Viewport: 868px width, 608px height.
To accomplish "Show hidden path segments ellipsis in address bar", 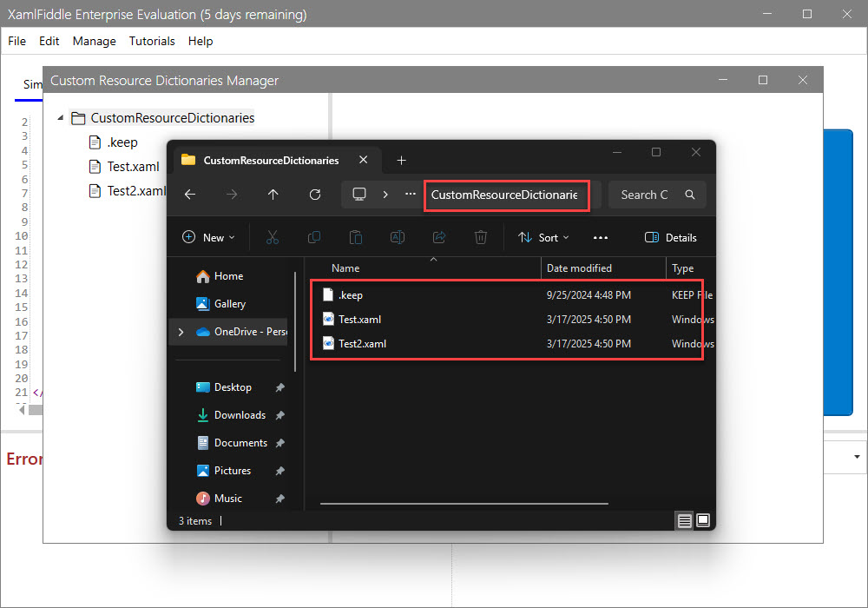I will (411, 194).
